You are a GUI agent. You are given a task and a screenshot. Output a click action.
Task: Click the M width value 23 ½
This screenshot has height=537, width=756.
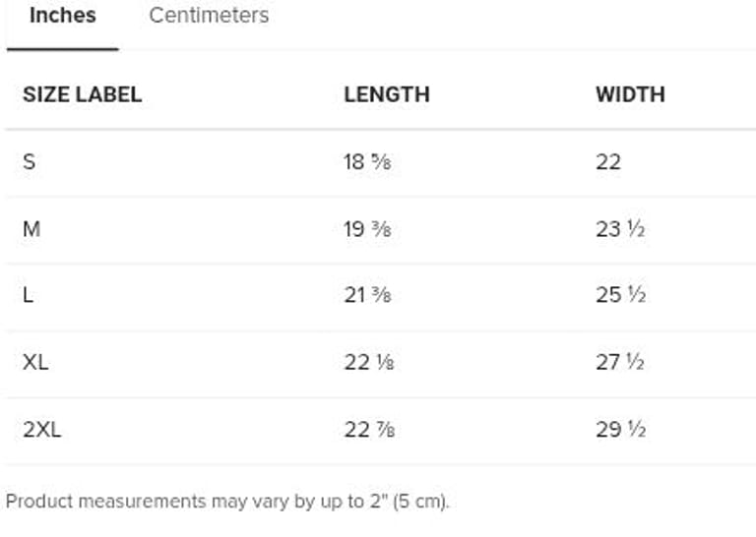point(620,228)
